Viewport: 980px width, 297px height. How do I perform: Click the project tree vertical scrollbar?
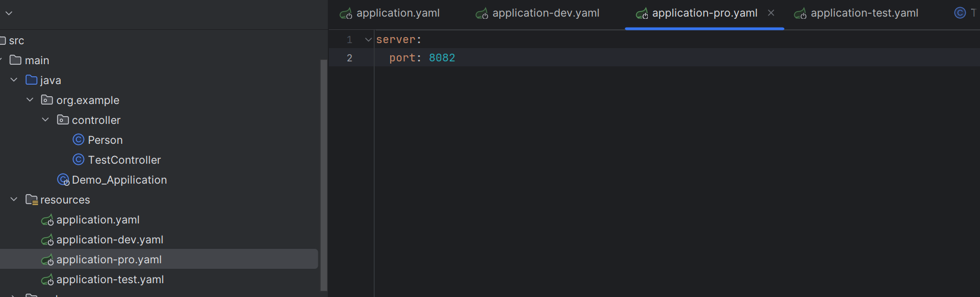[x=324, y=175]
